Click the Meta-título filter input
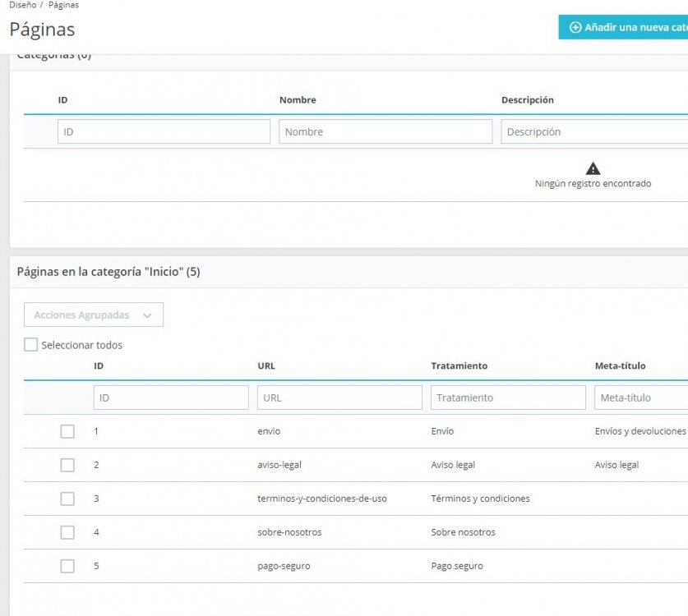Viewport: 688px width, 616px height. [x=641, y=398]
